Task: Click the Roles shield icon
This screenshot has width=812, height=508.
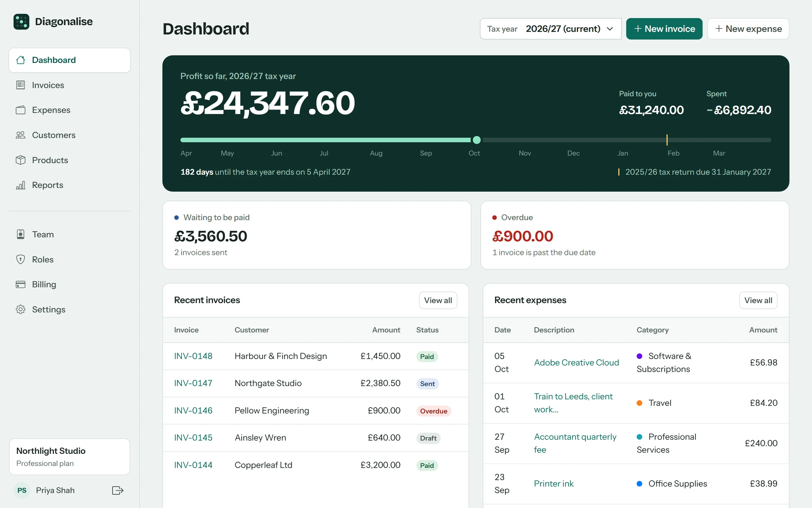Action: coord(21,259)
